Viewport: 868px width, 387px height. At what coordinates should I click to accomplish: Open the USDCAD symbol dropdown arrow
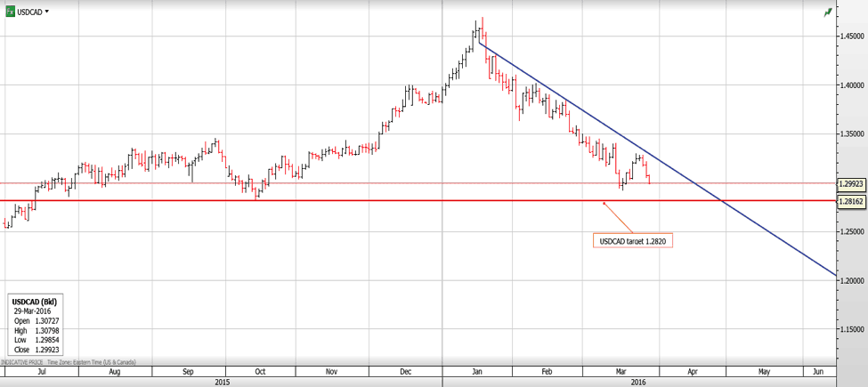pos(47,12)
